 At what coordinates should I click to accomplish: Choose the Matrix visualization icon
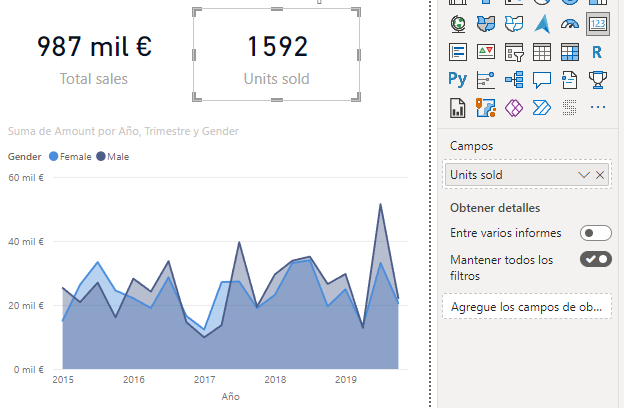(570, 51)
